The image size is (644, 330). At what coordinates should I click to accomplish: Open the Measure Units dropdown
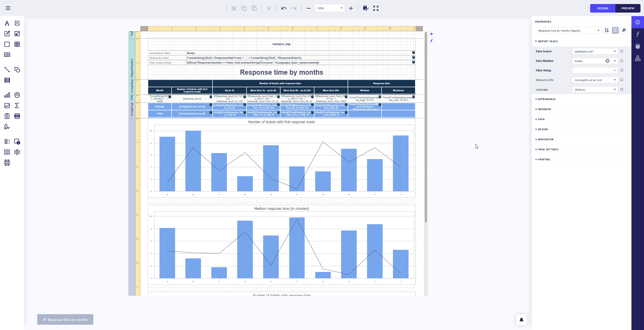point(615,80)
